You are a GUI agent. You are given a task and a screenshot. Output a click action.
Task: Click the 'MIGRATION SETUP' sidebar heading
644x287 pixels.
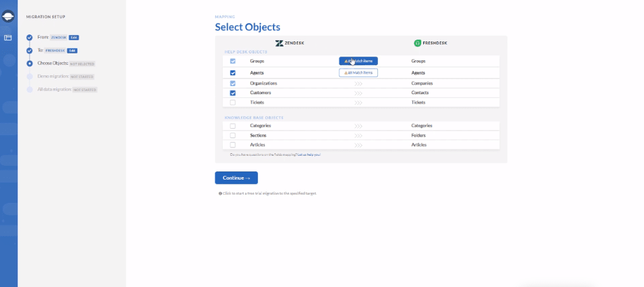click(x=45, y=17)
